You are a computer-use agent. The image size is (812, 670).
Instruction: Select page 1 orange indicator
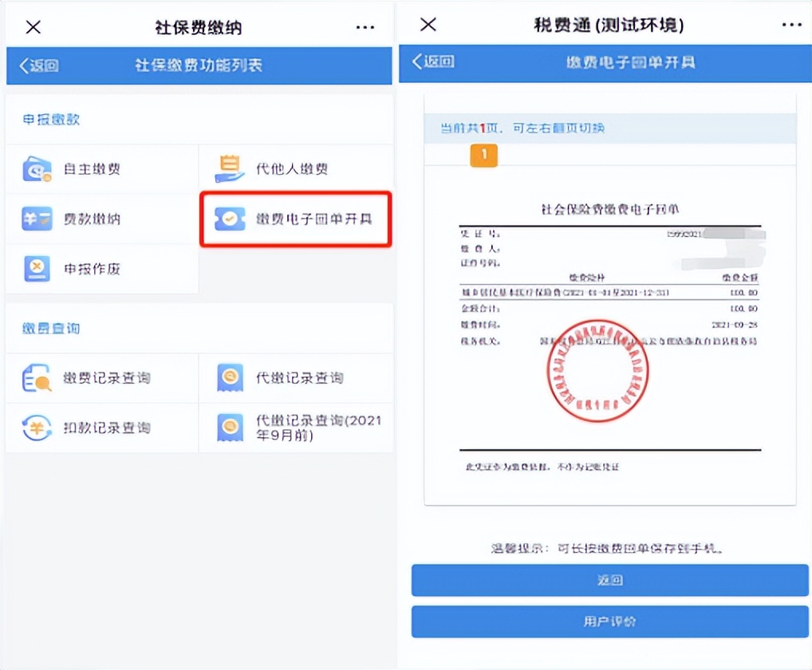coord(483,155)
